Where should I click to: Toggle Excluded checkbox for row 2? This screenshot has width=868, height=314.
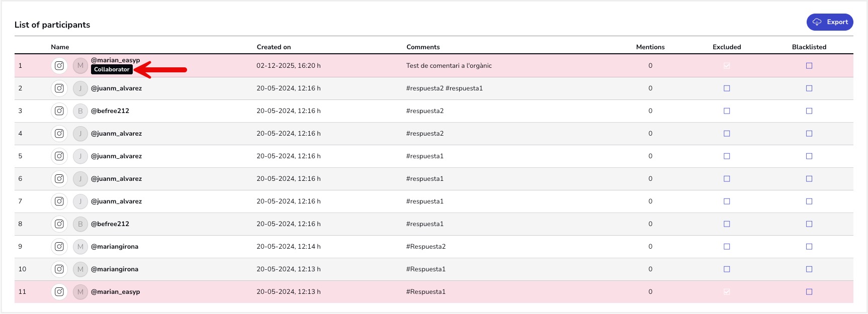(727, 88)
